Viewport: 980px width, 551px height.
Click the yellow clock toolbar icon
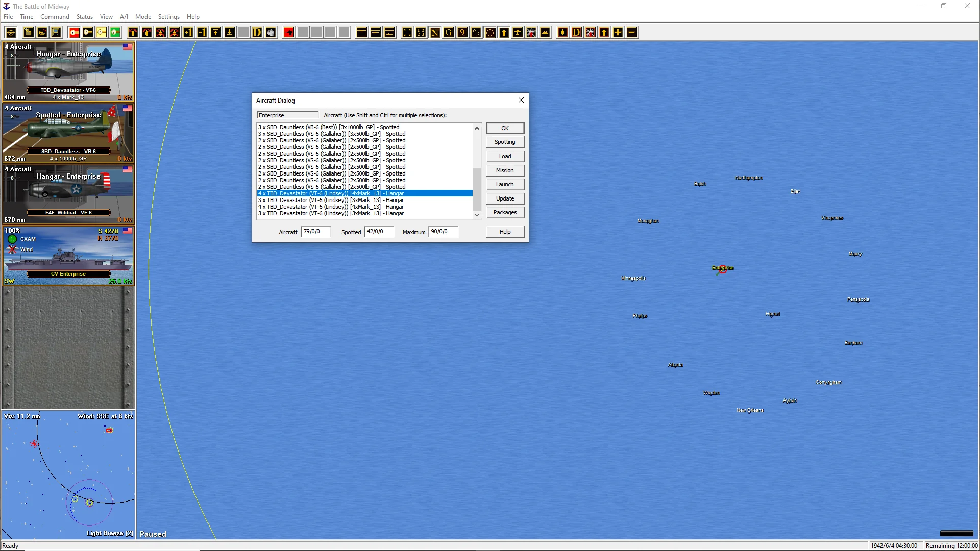[102, 33]
